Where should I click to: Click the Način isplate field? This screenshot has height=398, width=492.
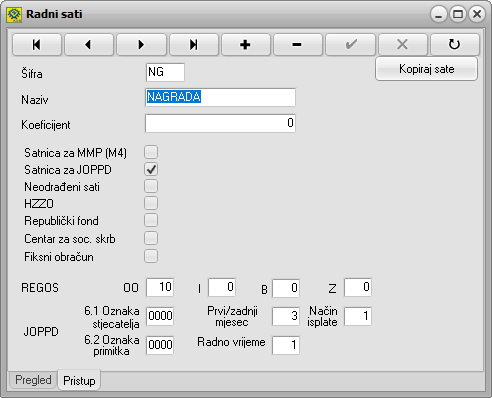358,316
